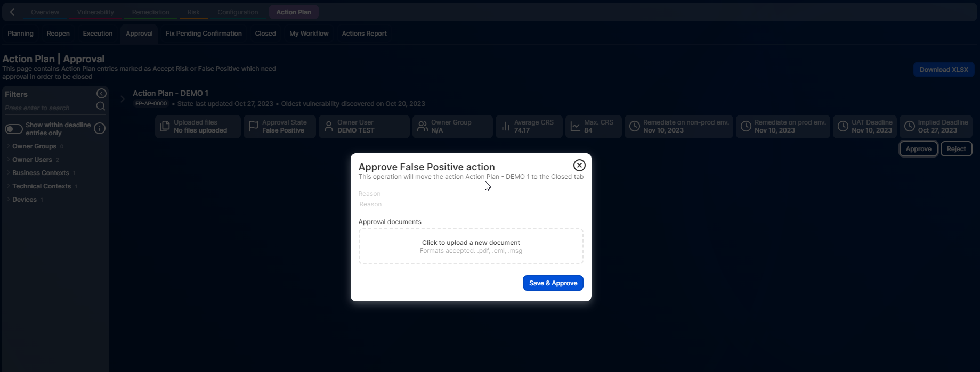
Task: Click the Owner User person icon
Action: (329, 126)
